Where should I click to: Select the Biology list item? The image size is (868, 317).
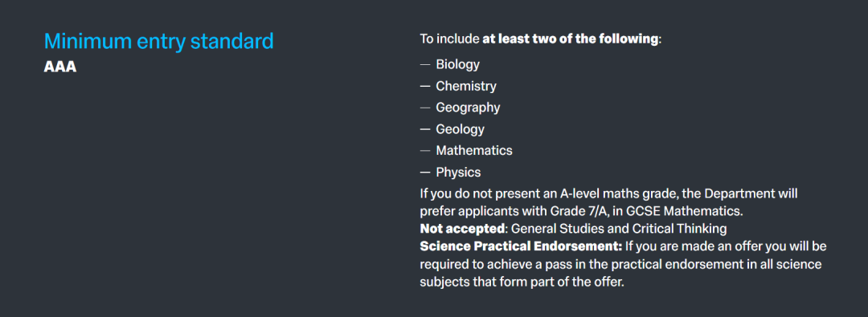[x=458, y=64]
